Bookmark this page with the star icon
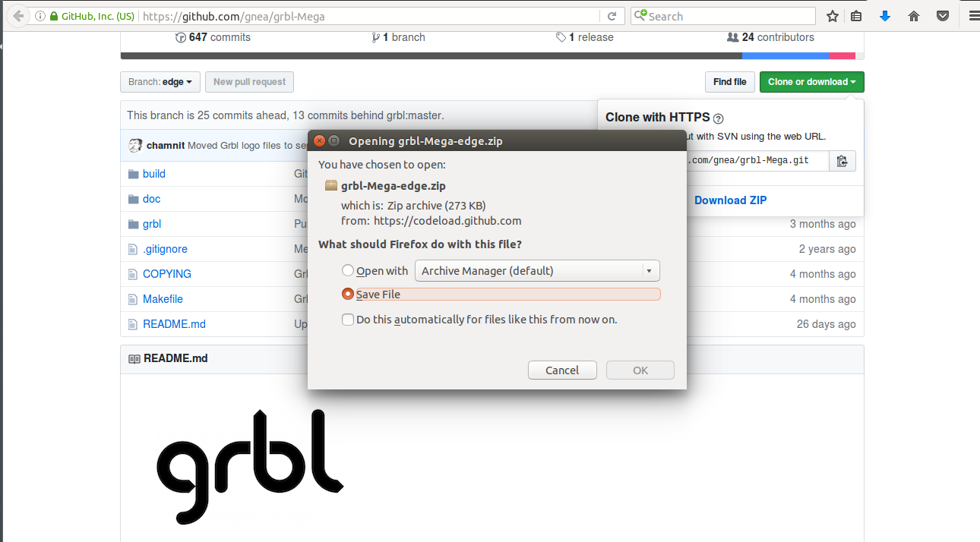 click(833, 16)
